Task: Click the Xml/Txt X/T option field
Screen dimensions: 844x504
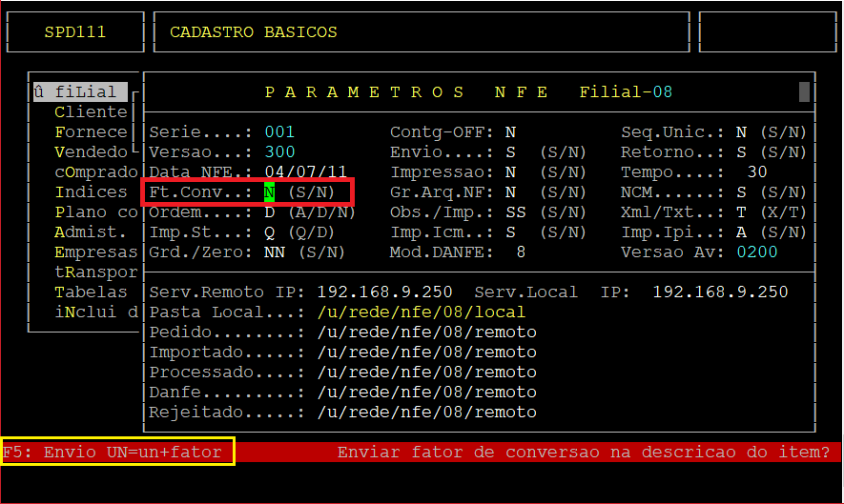Action: 741,212
